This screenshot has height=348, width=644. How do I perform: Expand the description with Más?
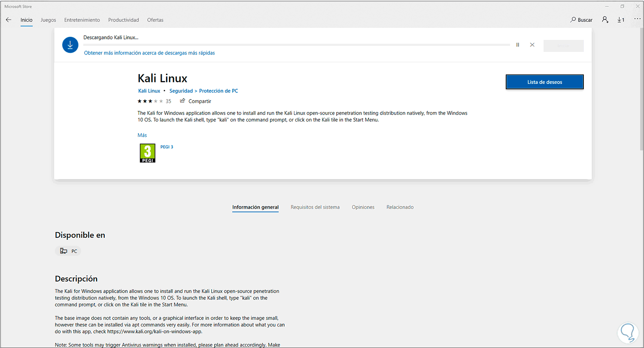point(142,135)
